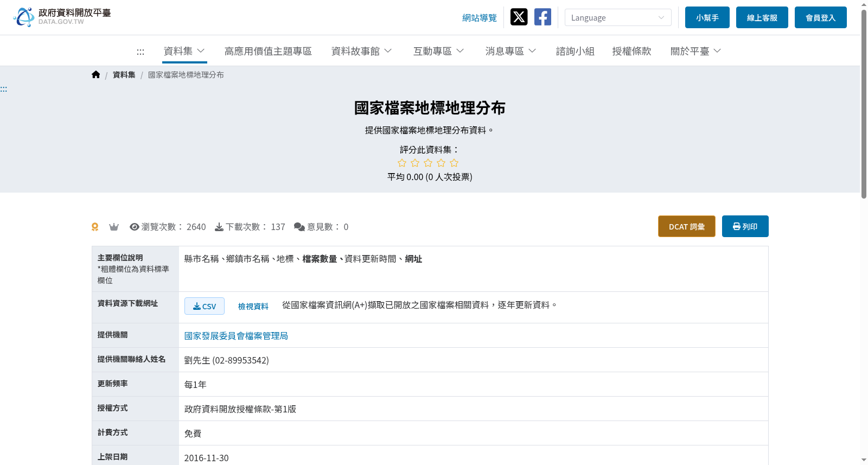
Task: Click the 平均 0.00 rating text
Action: click(430, 177)
